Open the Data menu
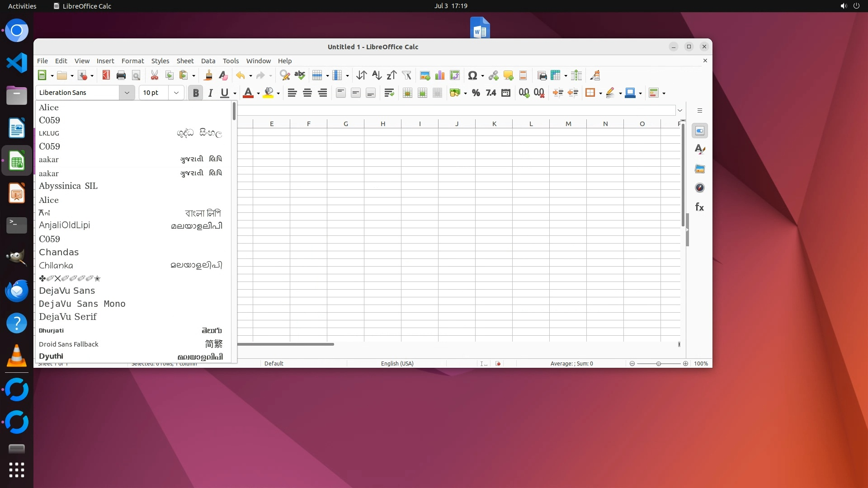The image size is (868, 488). [x=208, y=61]
